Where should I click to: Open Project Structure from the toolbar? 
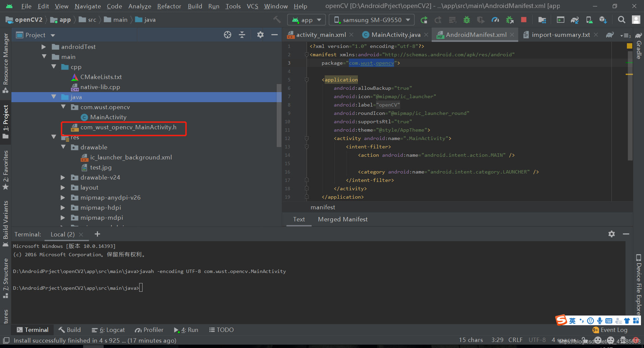tap(542, 20)
